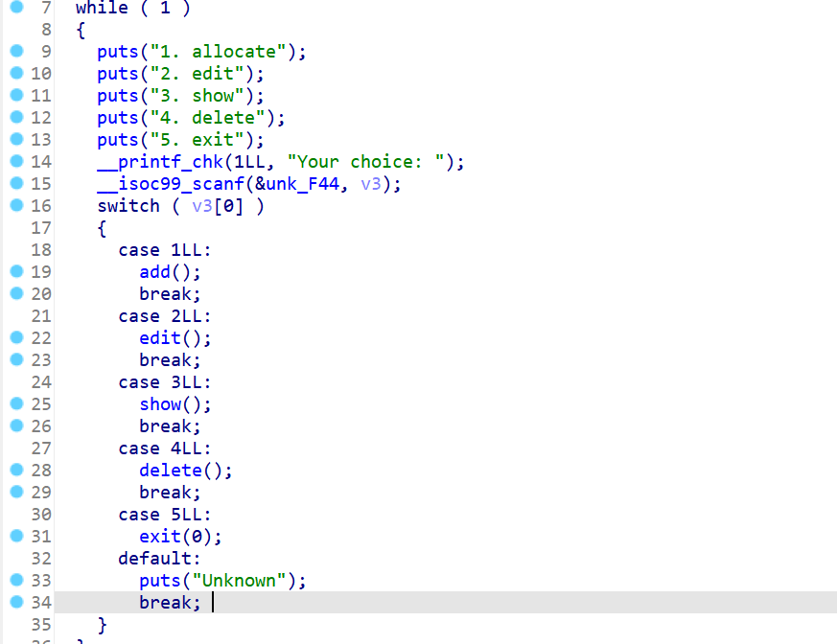Set breakpoint on line 19 add() call
The width and height of the screenshot is (837, 644).
click(16, 272)
